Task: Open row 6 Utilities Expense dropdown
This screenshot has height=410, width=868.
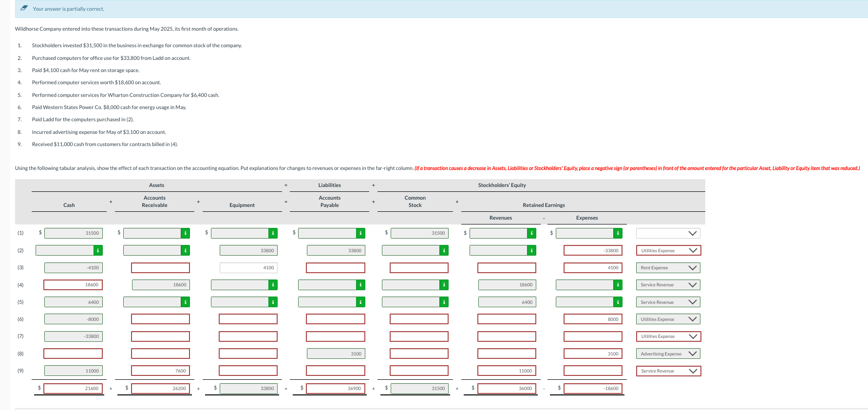Action: 668,319
